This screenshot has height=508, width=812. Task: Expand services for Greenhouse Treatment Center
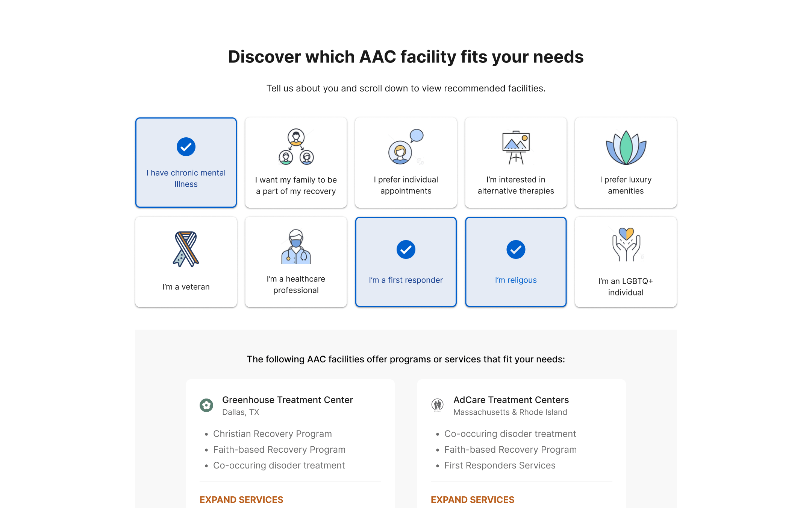[241, 500]
